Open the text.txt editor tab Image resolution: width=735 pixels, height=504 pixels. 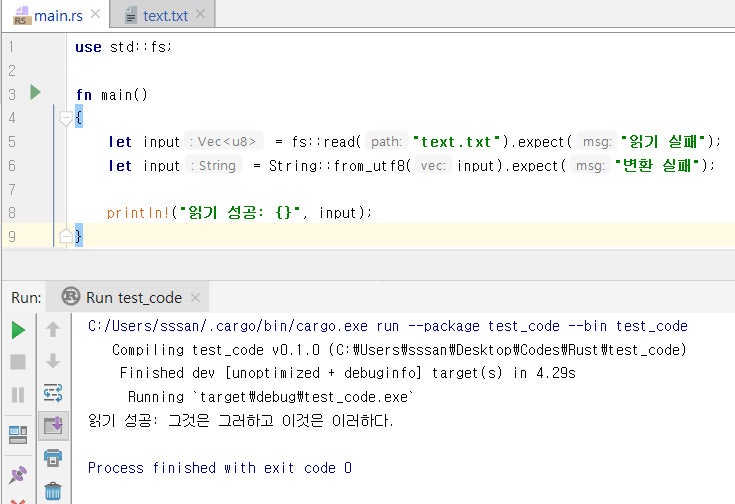click(162, 15)
